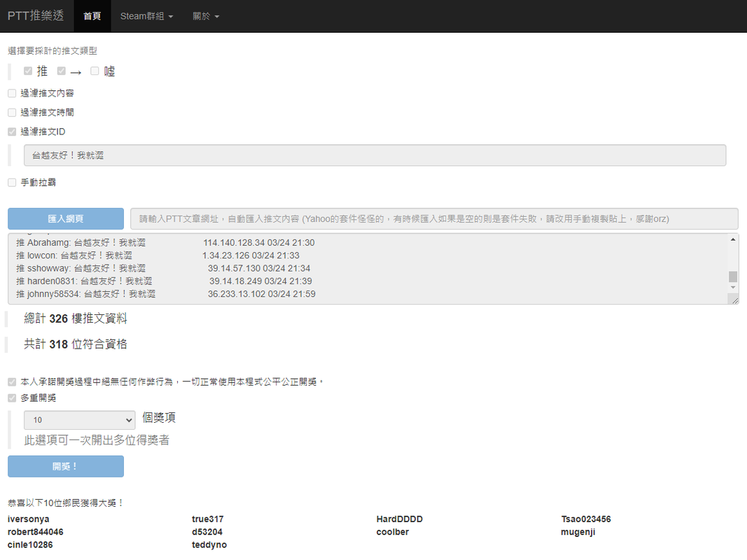747x560 pixels.
Task: Click winner name true317
Action: coord(208,519)
